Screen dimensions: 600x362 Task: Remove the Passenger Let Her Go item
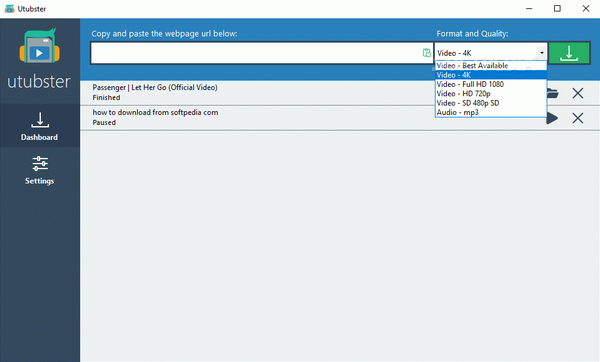tap(577, 93)
